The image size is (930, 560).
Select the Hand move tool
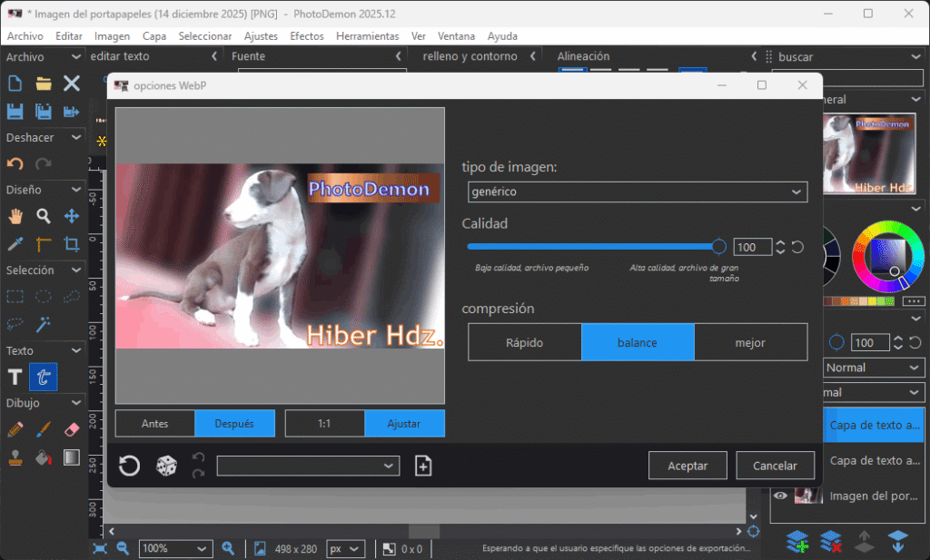(15, 216)
